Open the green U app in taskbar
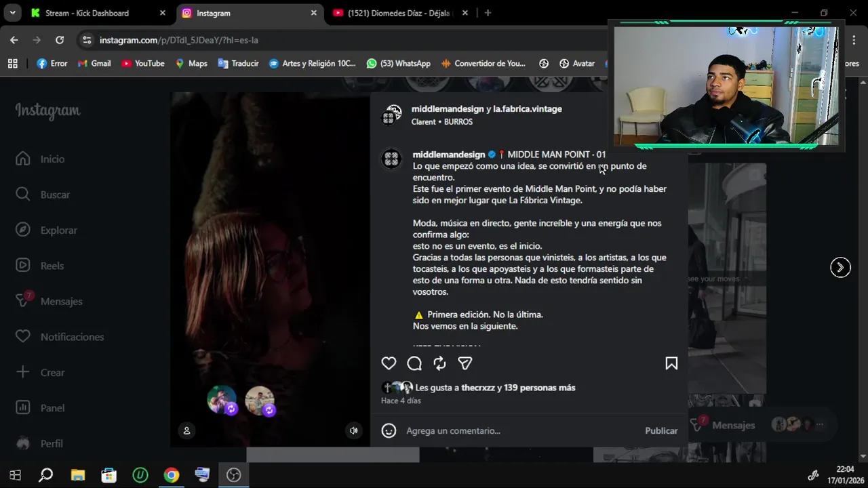Image resolution: width=868 pixels, height=488 pixels. click(x=140, y=475)
